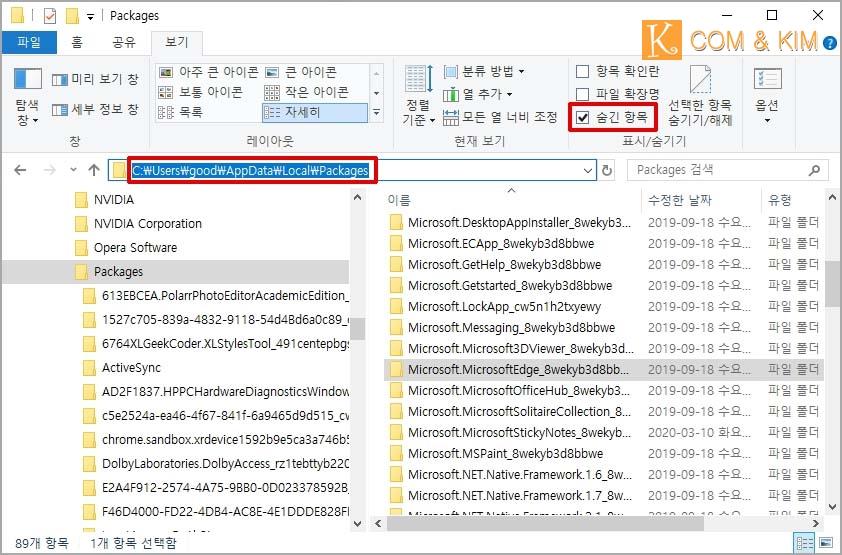Open 열 추가 add columns dropdown
The width and height of the screenshot is (842, 555).
[477, 94]
